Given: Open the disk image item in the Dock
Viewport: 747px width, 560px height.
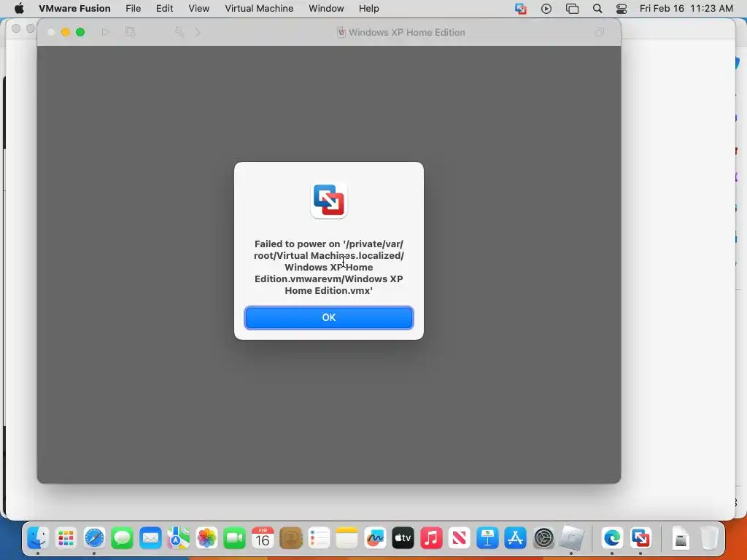Looking at the screenshot, I should click(x=681, y=538).
